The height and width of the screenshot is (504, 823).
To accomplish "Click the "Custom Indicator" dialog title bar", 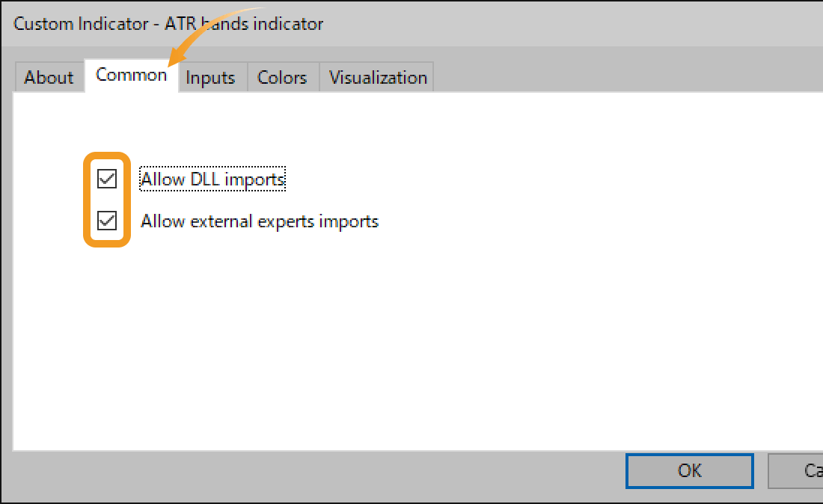I will tap(82, 24).
